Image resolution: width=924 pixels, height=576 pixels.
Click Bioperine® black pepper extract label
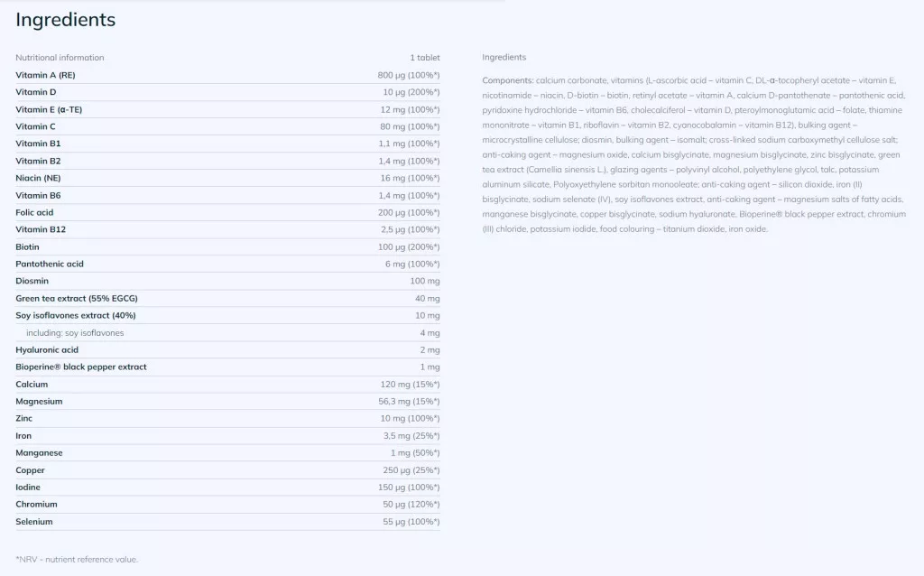[81, 367]
